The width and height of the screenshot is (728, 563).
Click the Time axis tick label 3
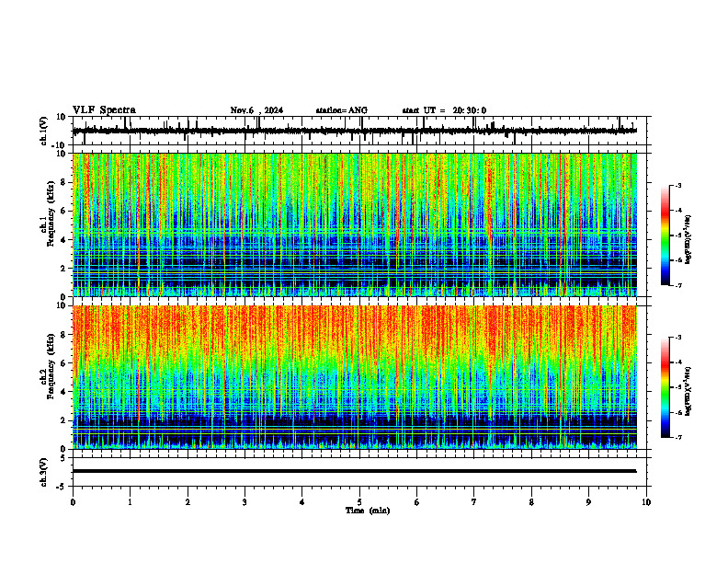245,502
